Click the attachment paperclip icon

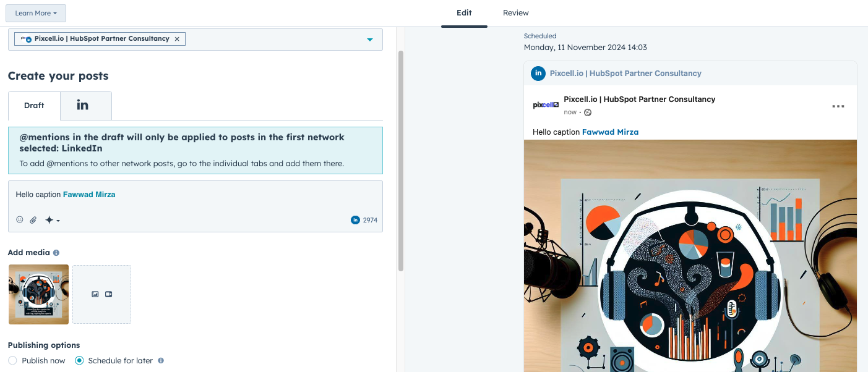coord(33,220)
